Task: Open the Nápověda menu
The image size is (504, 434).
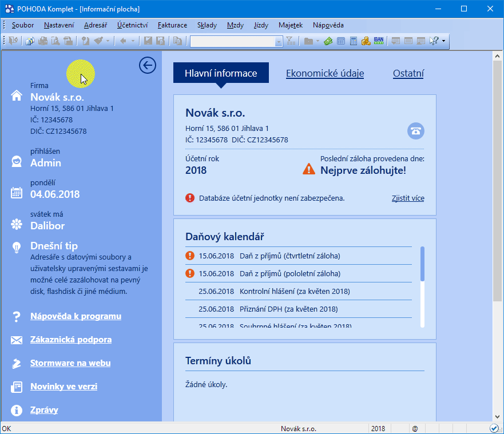Action: coord(328,25)
